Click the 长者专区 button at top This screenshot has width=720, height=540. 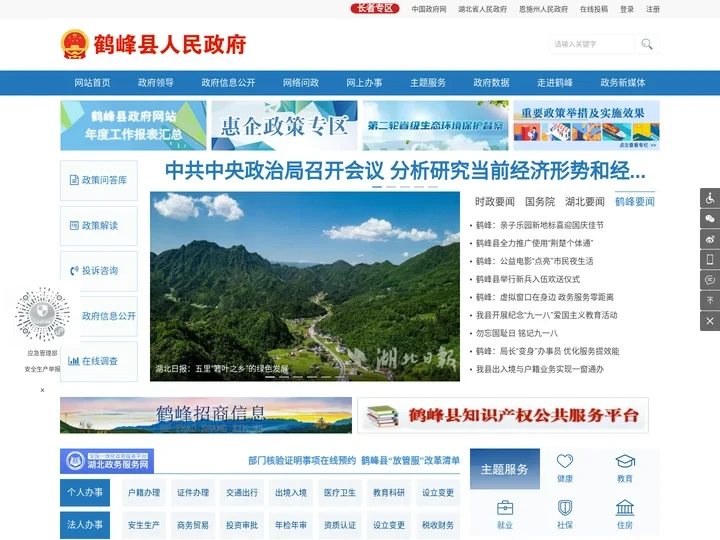375,8
